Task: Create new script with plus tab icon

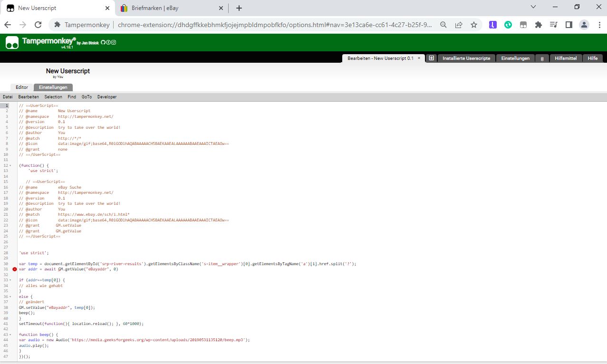Action: click(432, 58)
